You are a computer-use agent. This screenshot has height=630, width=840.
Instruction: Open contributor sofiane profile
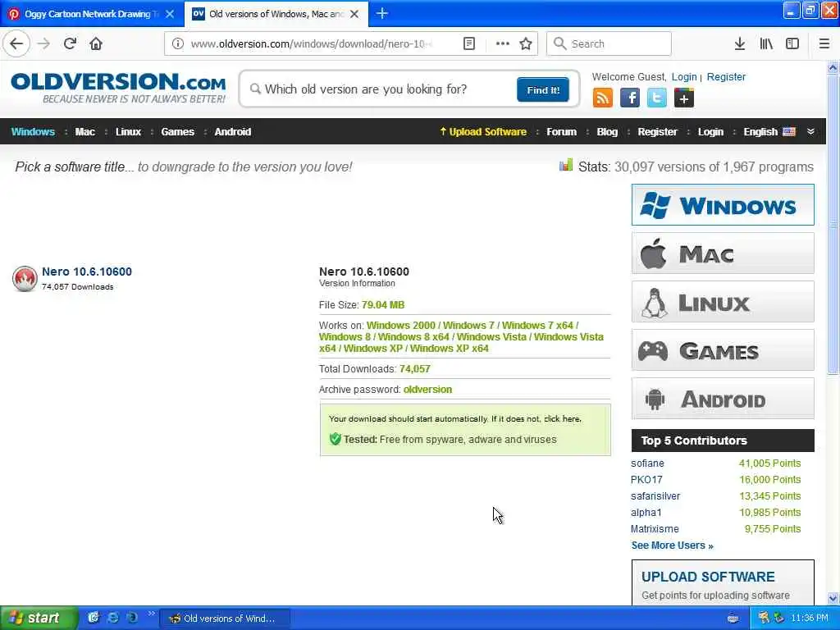(647, 463)
